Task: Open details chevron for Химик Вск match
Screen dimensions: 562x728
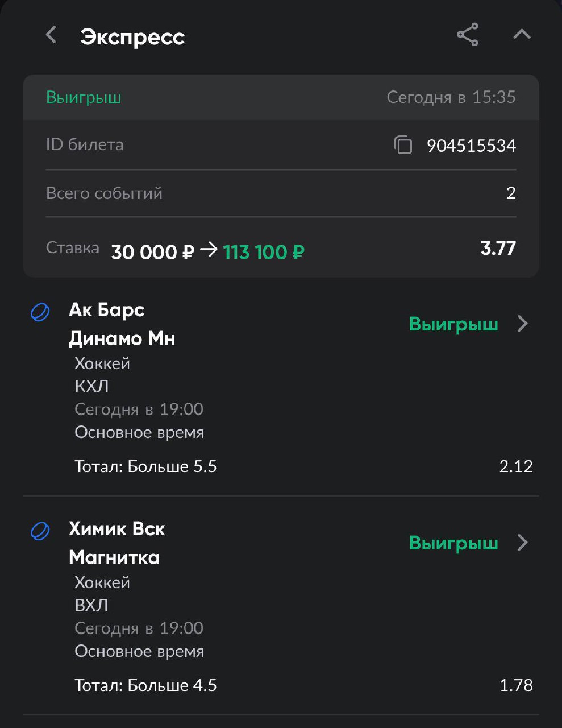Action: coord(523,543)
